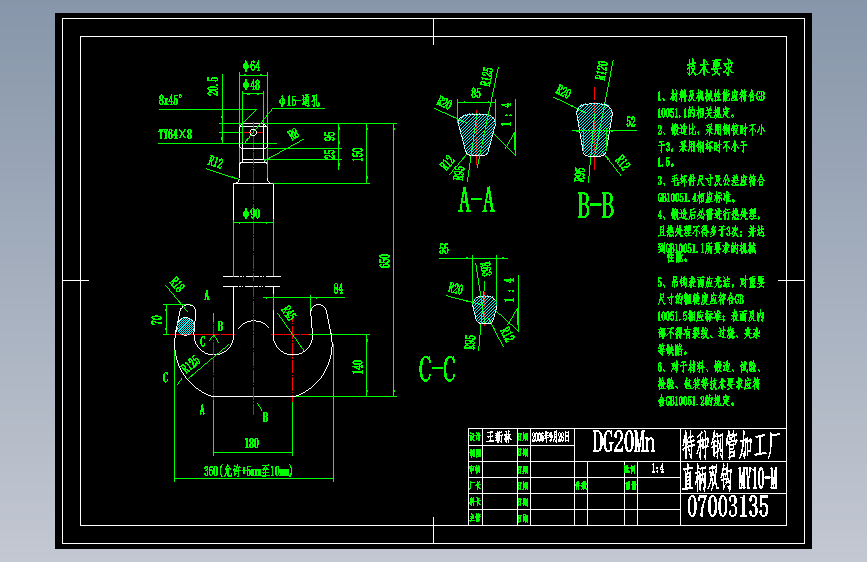Click the 84 dimension text

[338, 289]
